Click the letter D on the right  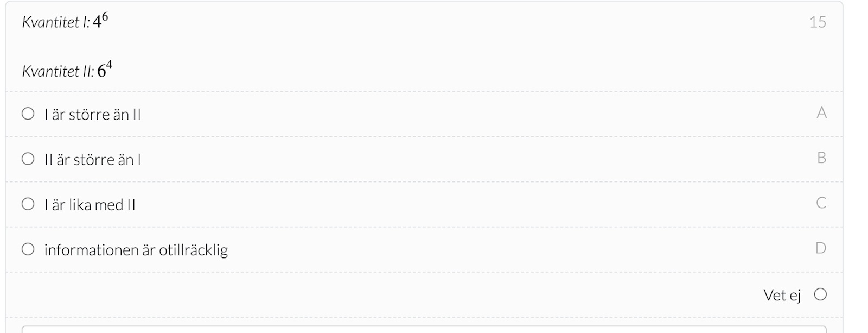[x=821, y=248]
